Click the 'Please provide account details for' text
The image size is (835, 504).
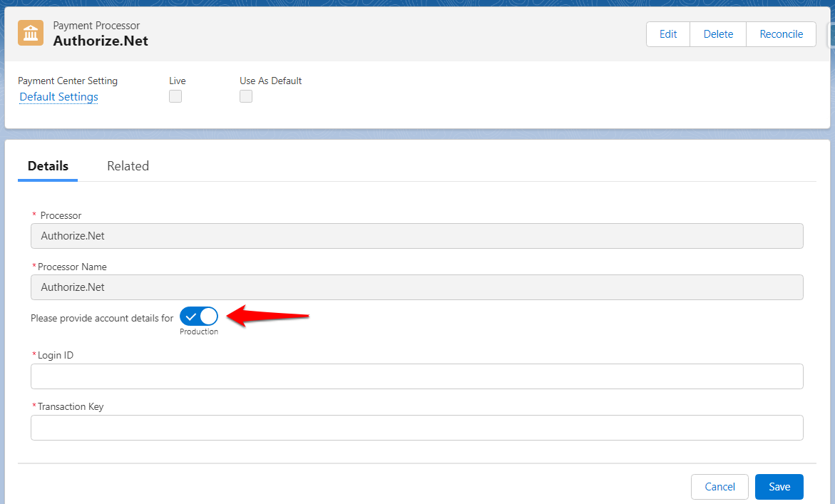point(102,318)
